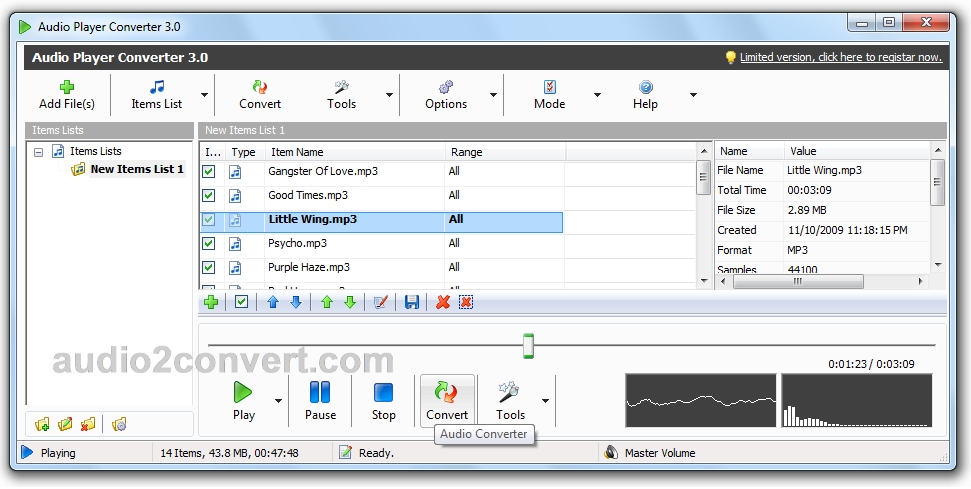Click the Value column header in properties
Viewport: 971px width, 489px height.
pos(857,151)
